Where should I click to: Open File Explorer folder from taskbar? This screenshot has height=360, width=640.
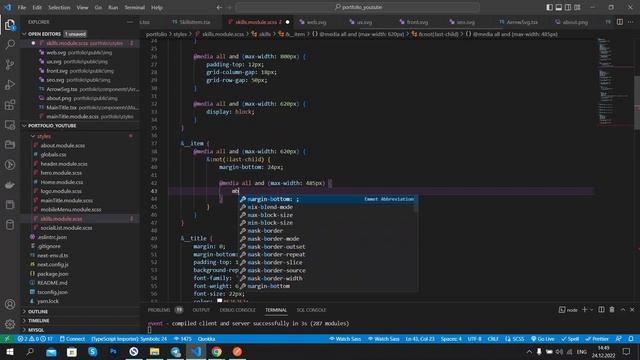coord(154,351)
